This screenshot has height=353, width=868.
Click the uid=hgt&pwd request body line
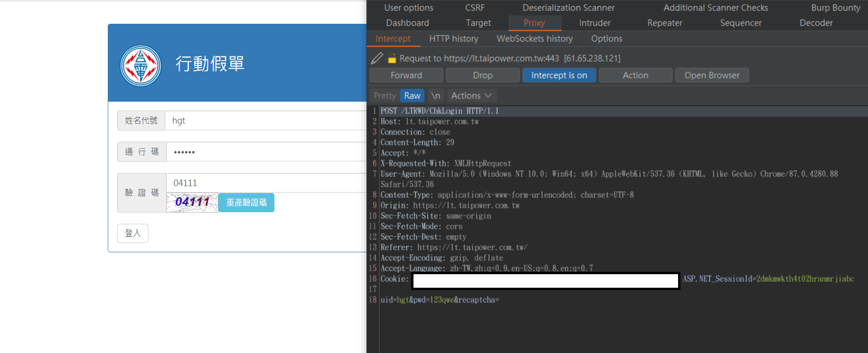440,300
